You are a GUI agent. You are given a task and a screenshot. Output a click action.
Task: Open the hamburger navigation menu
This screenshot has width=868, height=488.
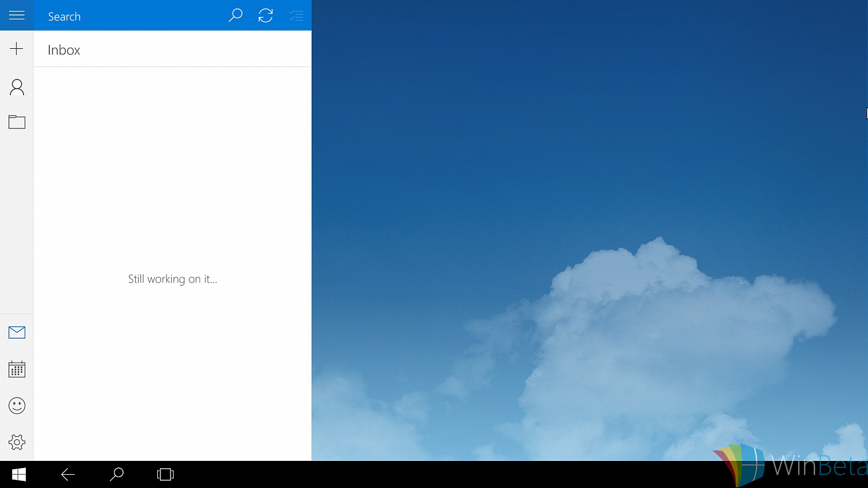17,15
